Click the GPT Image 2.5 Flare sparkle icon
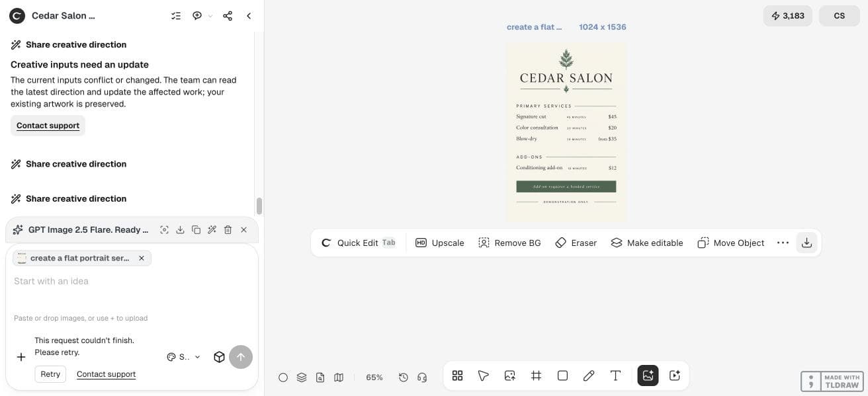This screenshot has width=868, height=396. coord(18,230)
